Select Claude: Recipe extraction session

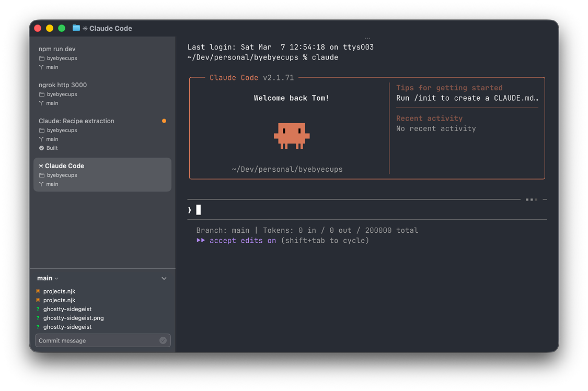[102, 134]
